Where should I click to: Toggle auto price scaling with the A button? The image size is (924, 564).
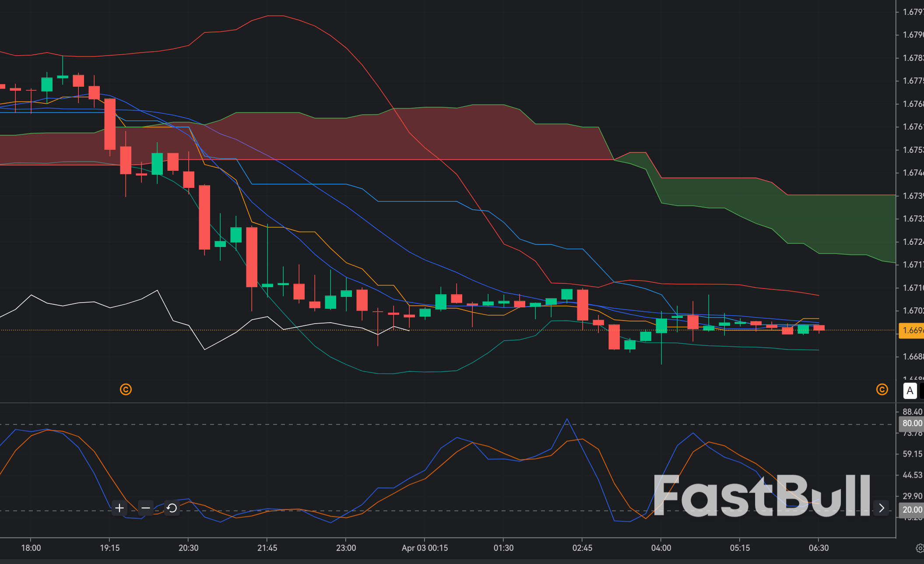(x=910, y=391)
